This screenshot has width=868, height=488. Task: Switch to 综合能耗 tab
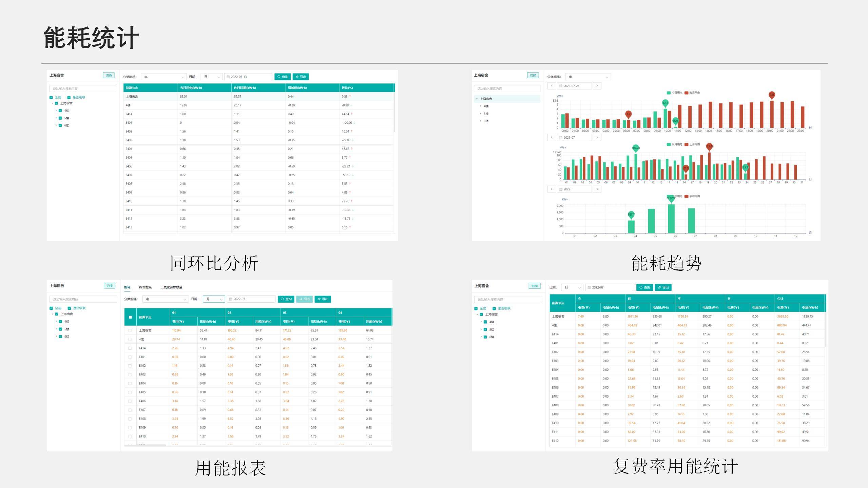coord(145,287)
